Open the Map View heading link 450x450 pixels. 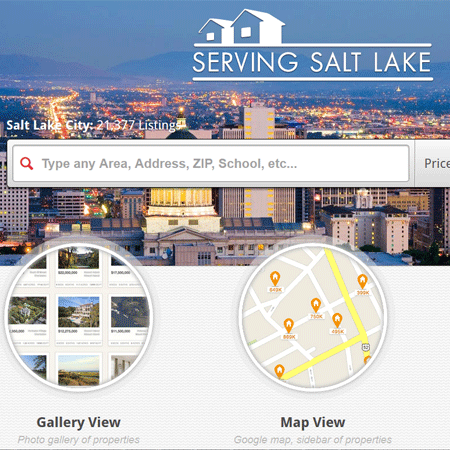pos(313,422)
